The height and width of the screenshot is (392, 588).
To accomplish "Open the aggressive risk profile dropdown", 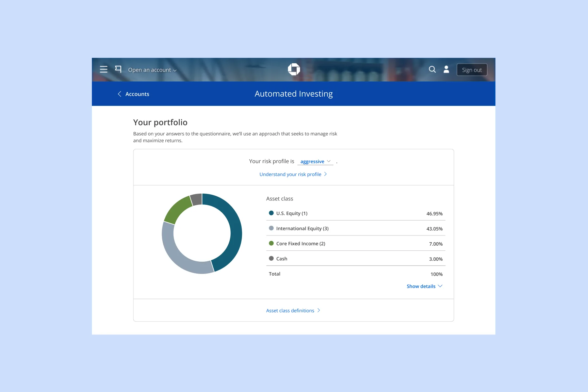I will pyautogui.click(x=315, y=161).
